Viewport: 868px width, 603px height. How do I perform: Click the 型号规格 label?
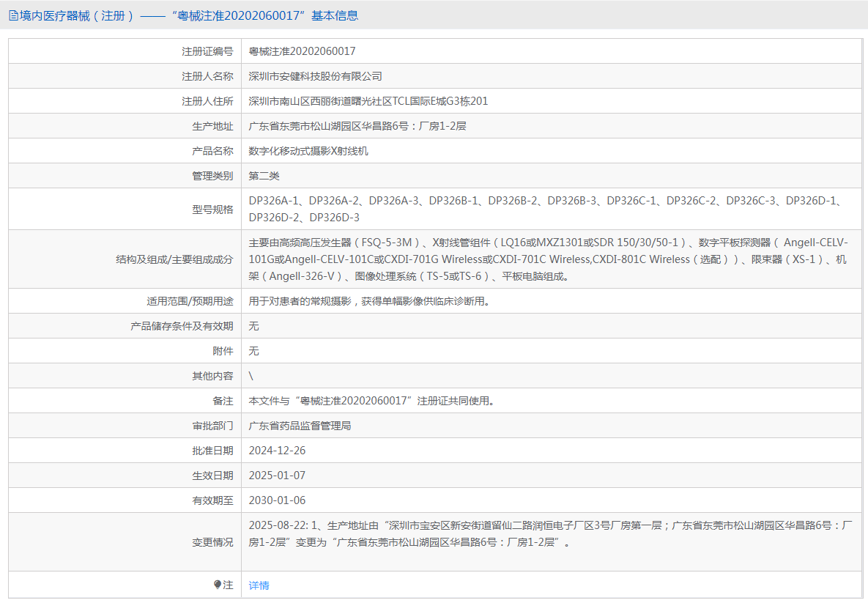[212, 210]
